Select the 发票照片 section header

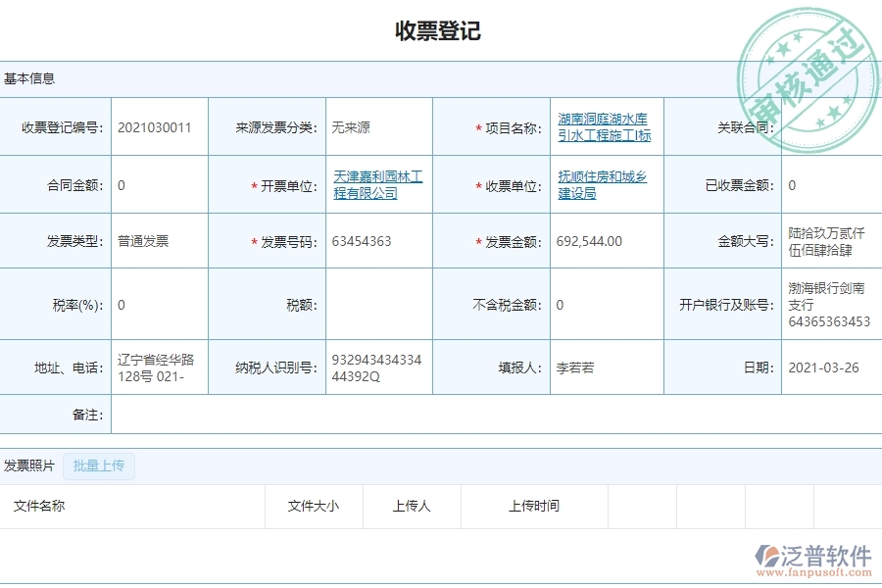click(31, 465)
